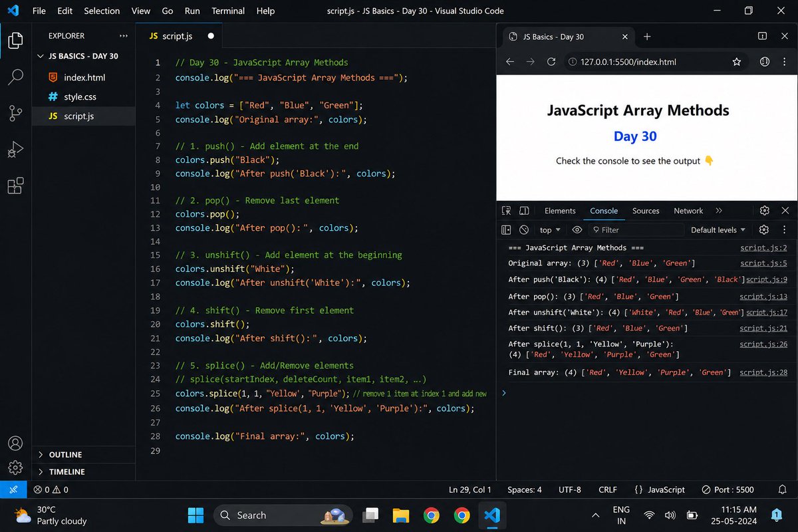This screenshot has width=798, height=532.
Task: Click errors and warnings count in status bar
Action: click(51, 489)
